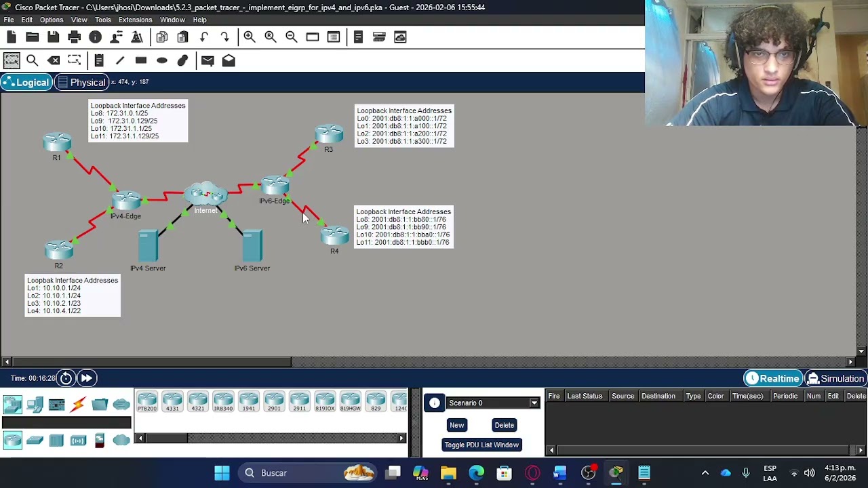
Task: Open Network Information via the i icon
Action: [95, 37]
